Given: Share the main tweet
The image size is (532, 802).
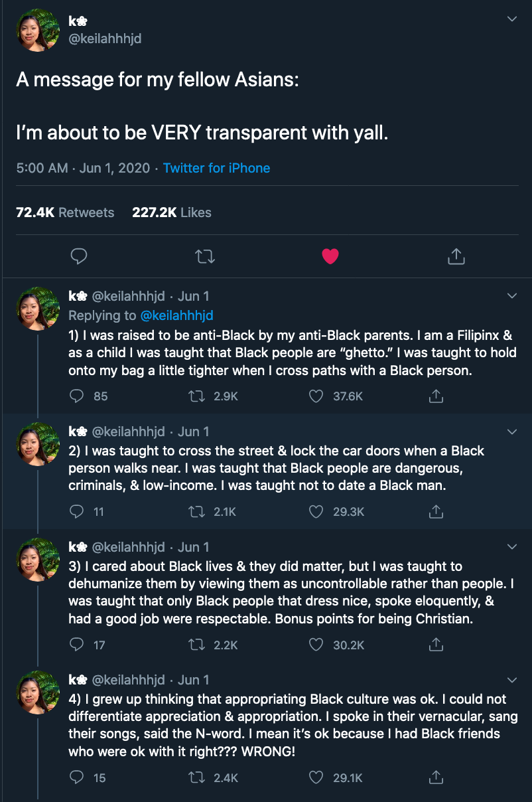Looking at the screenshot, I should pos(456,256).
